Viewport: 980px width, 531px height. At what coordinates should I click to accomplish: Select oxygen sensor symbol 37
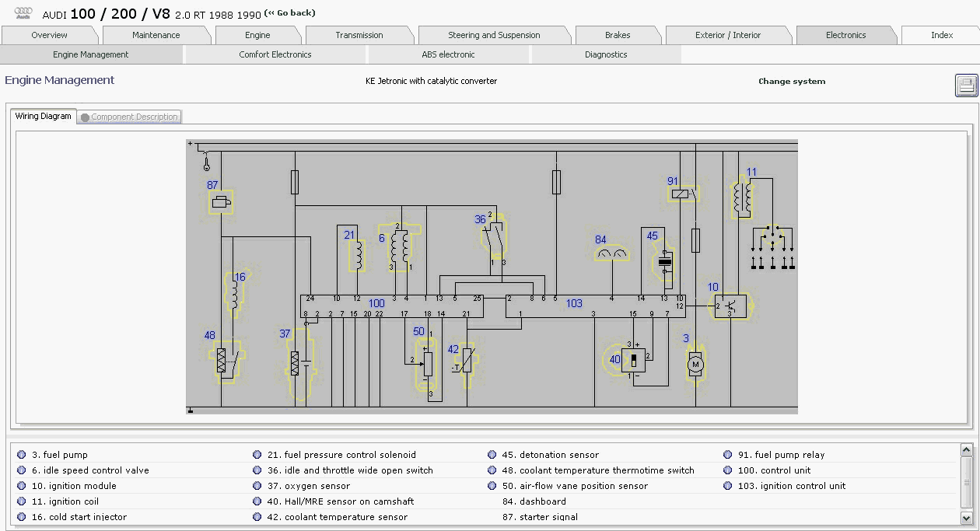point(295,363)
